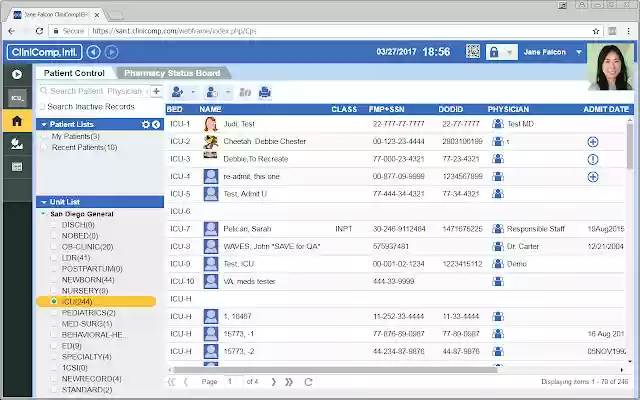
Task: Collapse the side panel with the left-chevron icon
Action: click(156, 124)
